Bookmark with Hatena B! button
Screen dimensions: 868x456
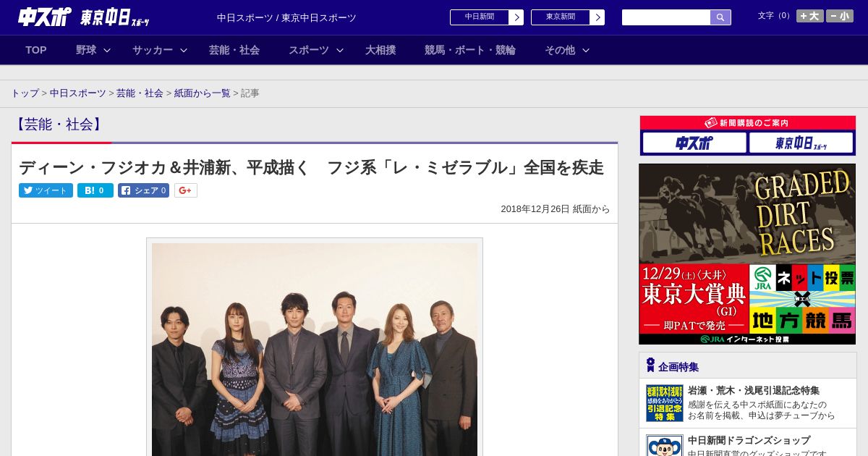tap(95, 190)
